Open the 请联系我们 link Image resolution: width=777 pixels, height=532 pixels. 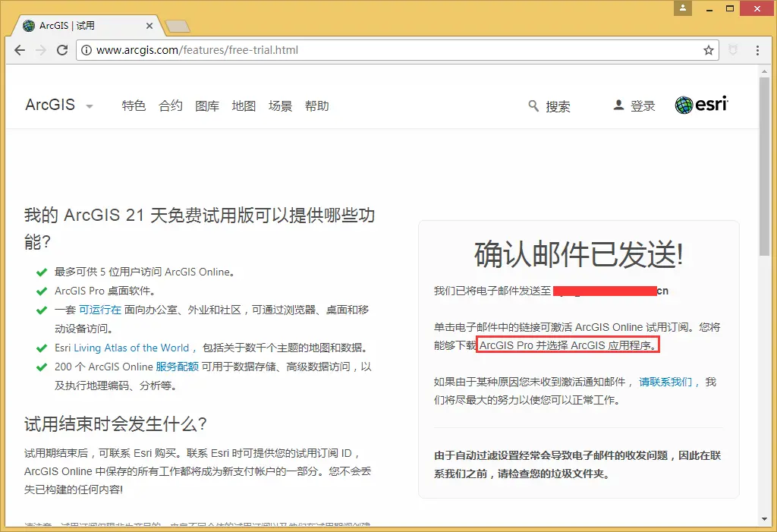pyautogui.click(x=665, y=382)
